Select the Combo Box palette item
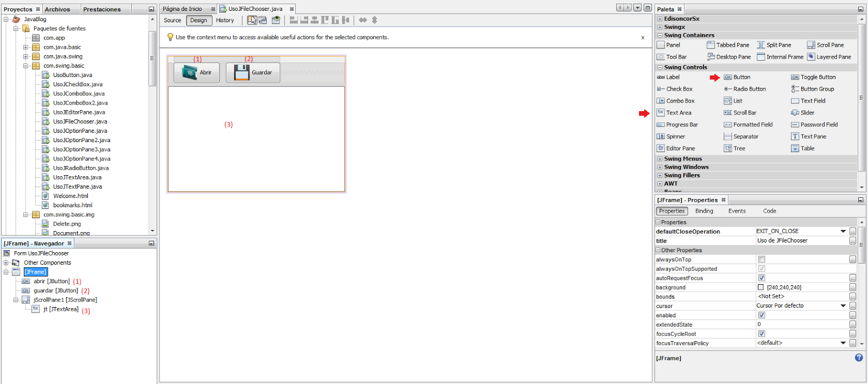868x384 pixels. tap(675, 101)
